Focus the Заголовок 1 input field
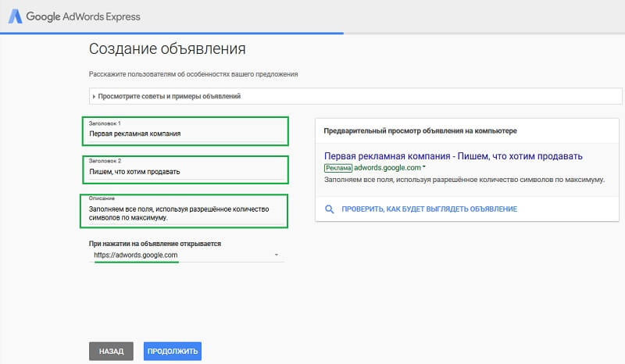This screenshot has width=625, height=364. pyautogui.click(x=184, y=134)
